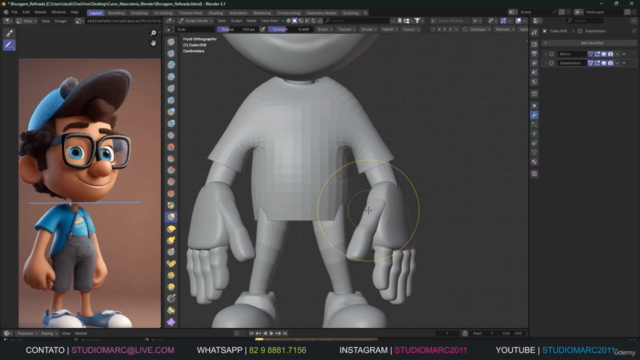The image size is (640, 360).
Task: Toggle Z axis symmetry
Action: coord(450,29)
